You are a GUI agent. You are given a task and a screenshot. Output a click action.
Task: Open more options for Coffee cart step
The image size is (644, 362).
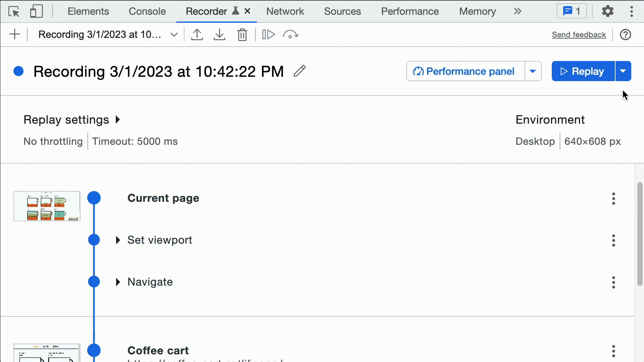tap(613, 351)
